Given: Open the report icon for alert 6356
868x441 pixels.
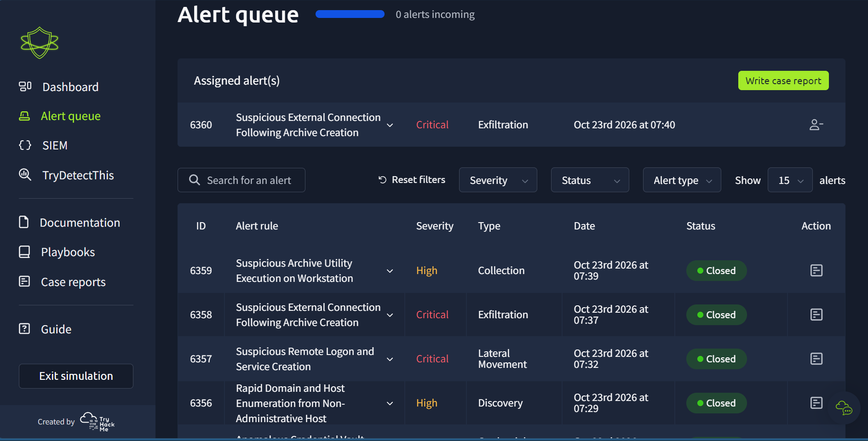Looking at the screenshot, I should tap(816, 403).
